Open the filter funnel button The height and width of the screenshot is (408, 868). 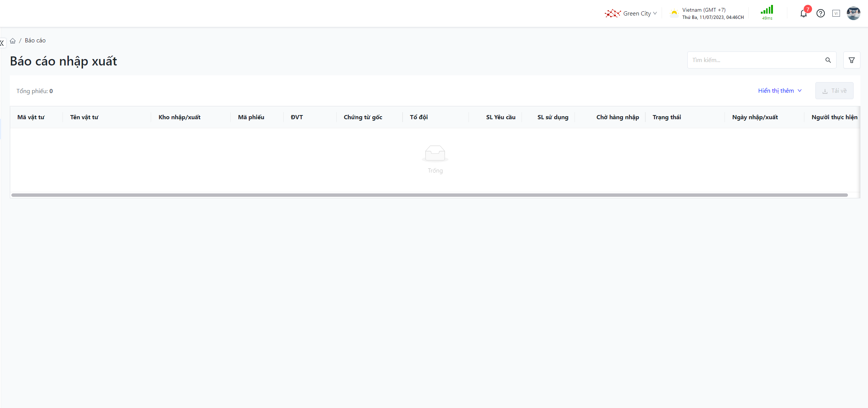pos(852,60)
